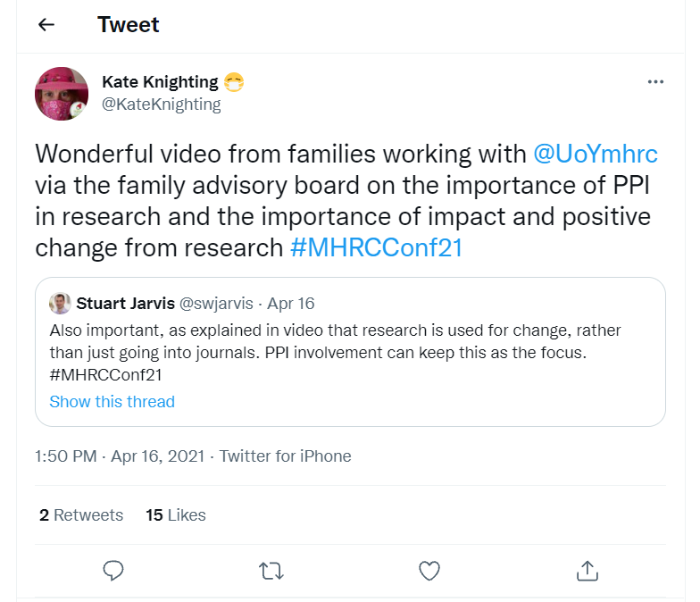The height and width of the screenshot is (602, 700).
Task: View the 15 Likes list
Action: 175,514
